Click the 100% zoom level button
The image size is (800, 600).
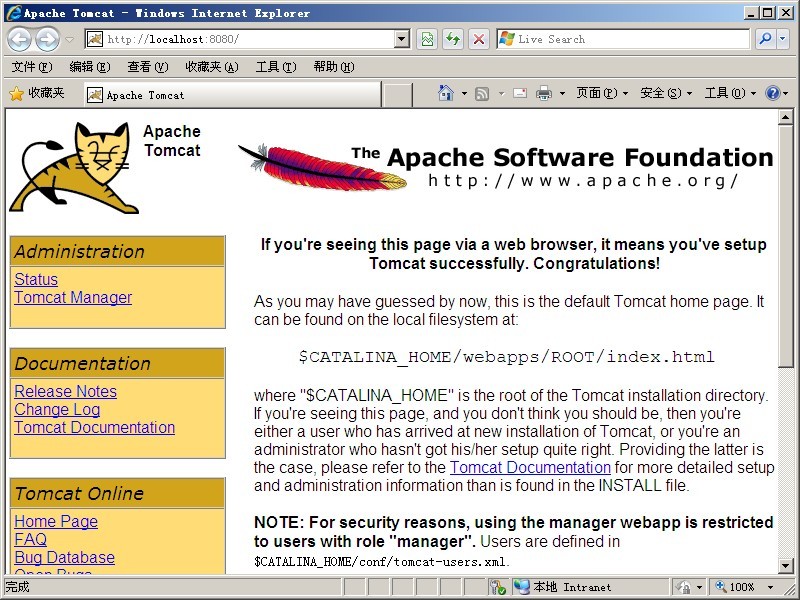(735, 587)
